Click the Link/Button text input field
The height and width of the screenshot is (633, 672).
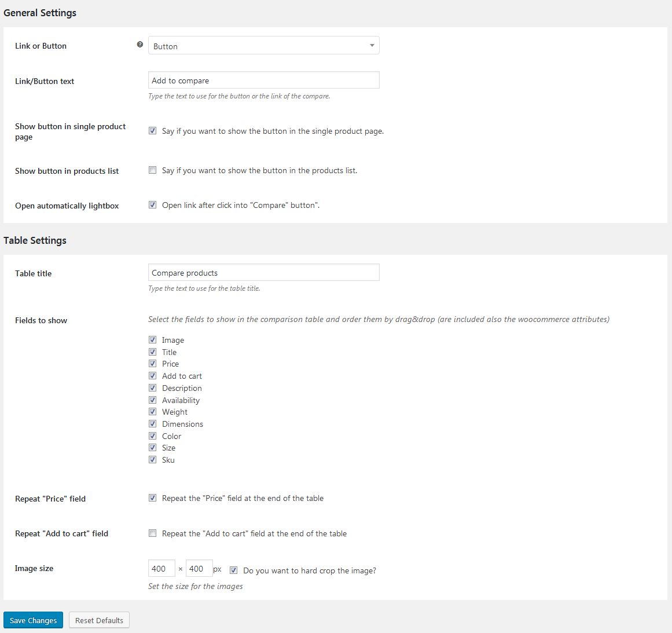point(263,80)
